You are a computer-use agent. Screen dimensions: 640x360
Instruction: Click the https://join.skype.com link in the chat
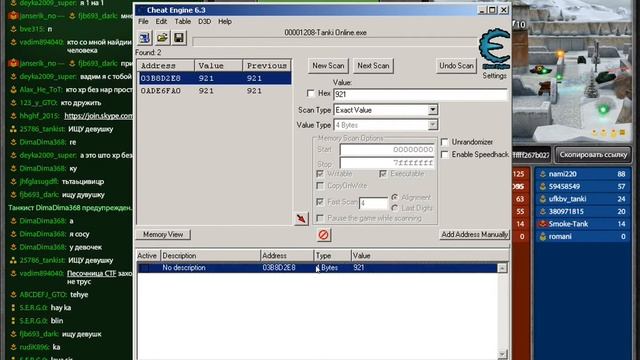98,116
